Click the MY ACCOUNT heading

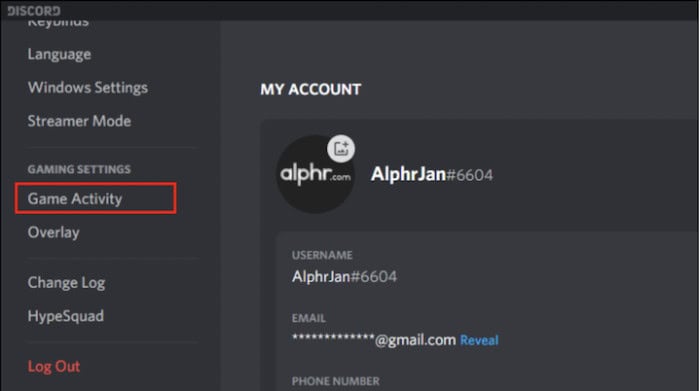(x=311, y=89)
